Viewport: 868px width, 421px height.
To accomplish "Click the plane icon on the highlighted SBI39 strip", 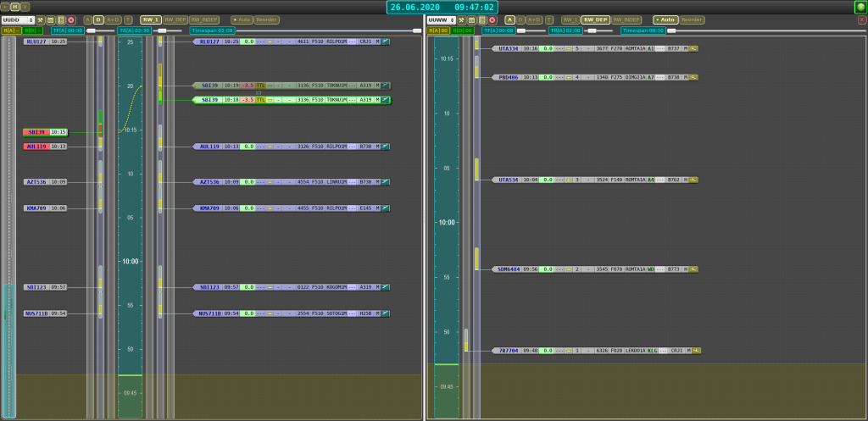I will (x=387, y=100).
